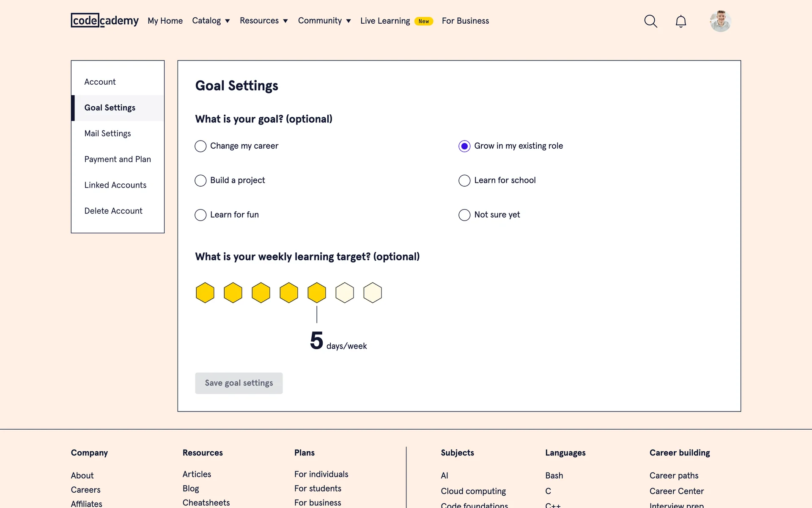This screenshot has height=508, width=812.
Task: Open the profile avatar menu
Action: click(720, 21)
